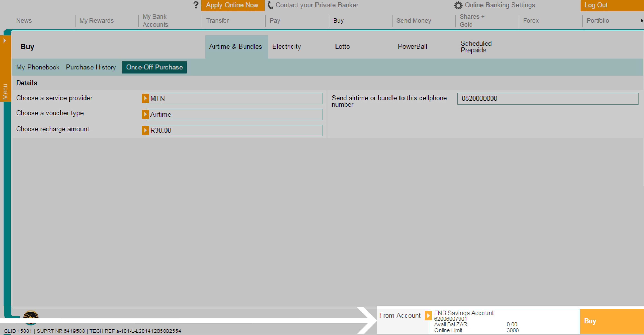Open the My Rewards menu item
This screenshot has height=335, width=644.
(96, 21)
